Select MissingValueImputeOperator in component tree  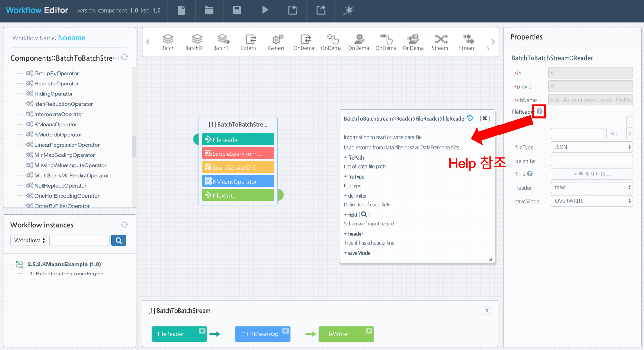[x=70, y=165]
